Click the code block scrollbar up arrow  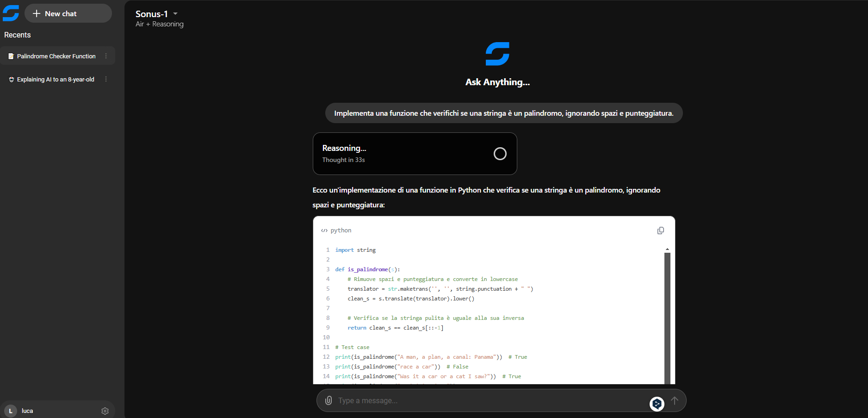click(667, 250)
